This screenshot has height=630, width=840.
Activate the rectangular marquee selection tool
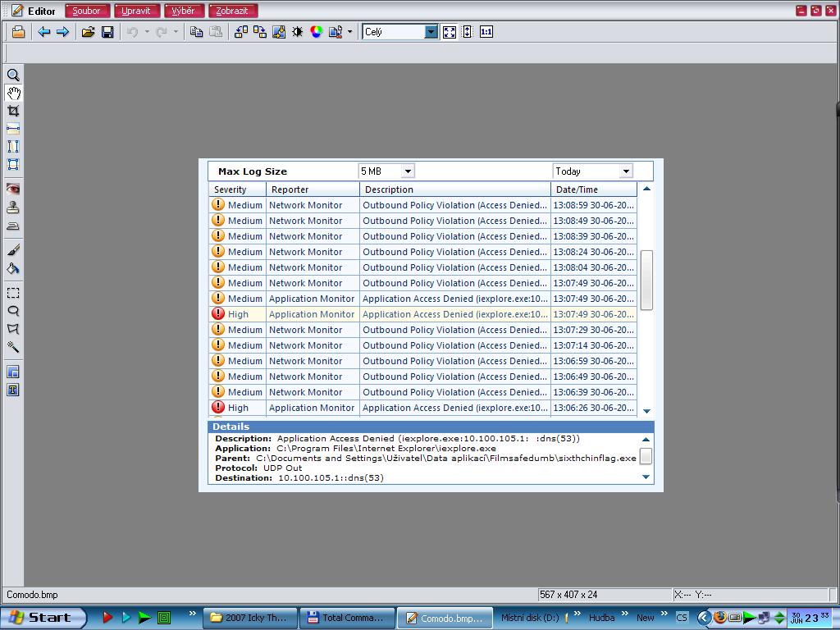[x=13, y=293]
